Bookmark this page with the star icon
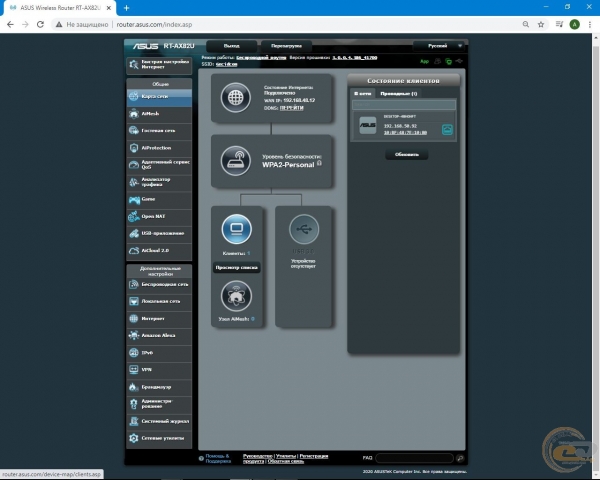 [x=541, y=24]
